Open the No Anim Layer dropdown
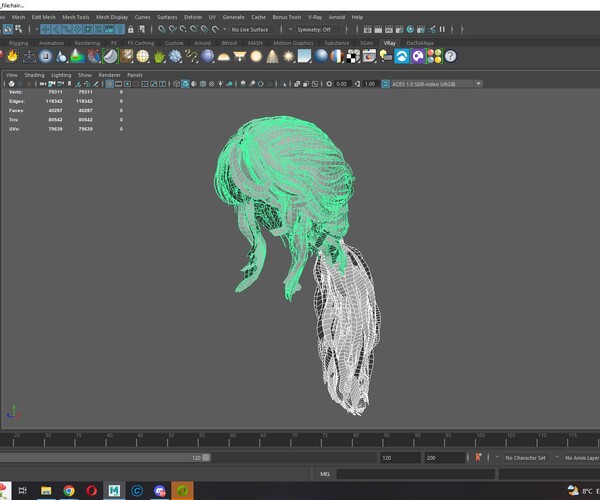This screenshot has height=500, width=600. click(581, 458)
